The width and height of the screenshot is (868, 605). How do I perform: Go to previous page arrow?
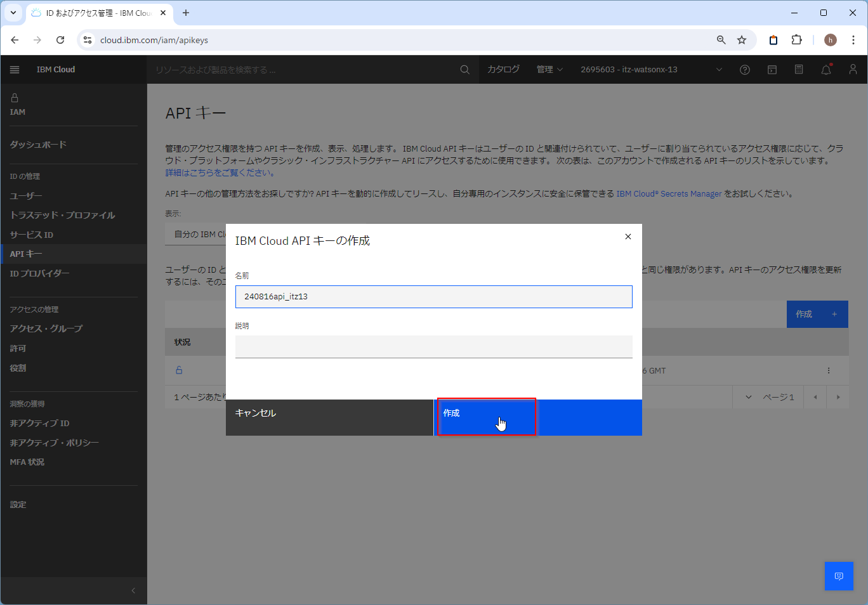tap(815, 397)
